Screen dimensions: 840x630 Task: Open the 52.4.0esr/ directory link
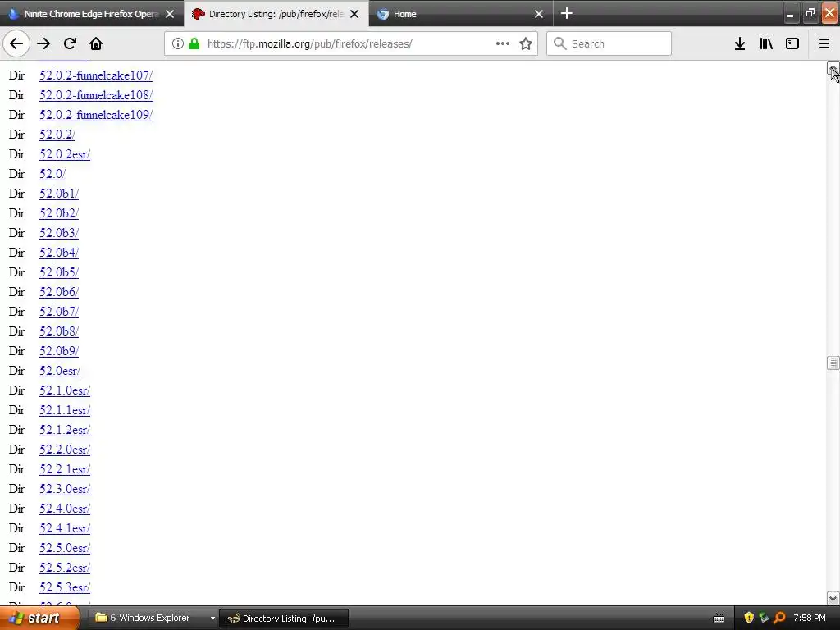coord(65,509)
